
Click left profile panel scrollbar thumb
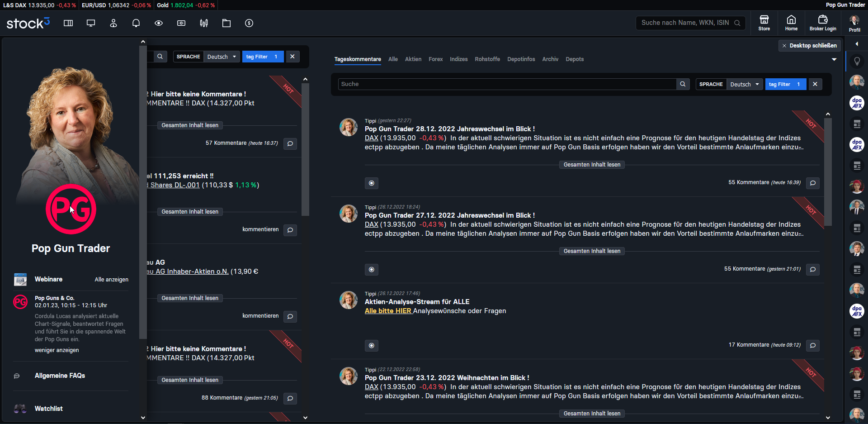[x=143, y=191]
